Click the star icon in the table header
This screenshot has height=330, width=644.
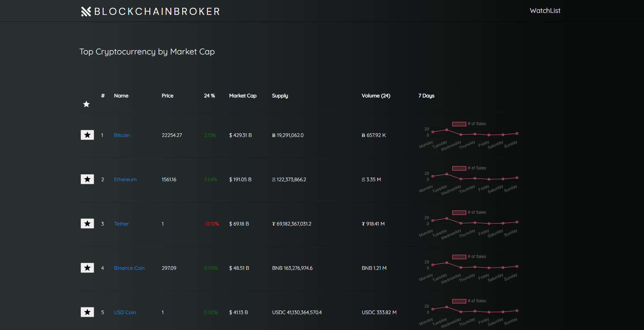click(x=86, y=104)
